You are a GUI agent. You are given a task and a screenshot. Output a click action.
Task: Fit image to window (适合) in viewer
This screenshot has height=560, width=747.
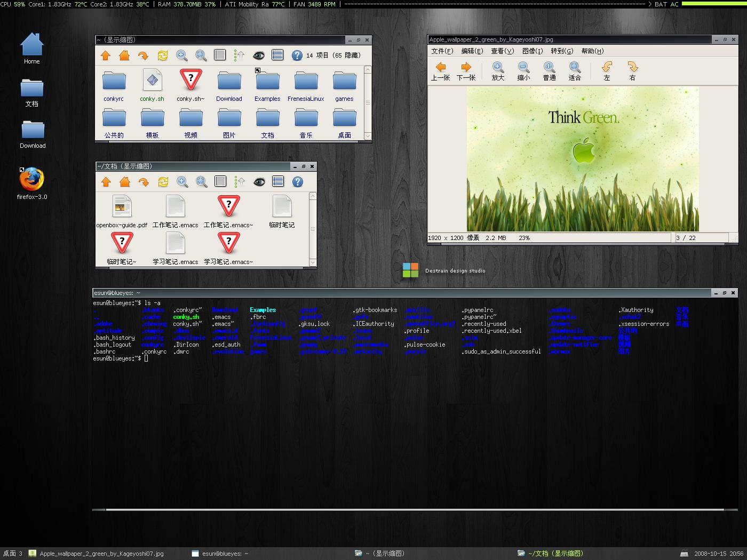tap(575, 71)
